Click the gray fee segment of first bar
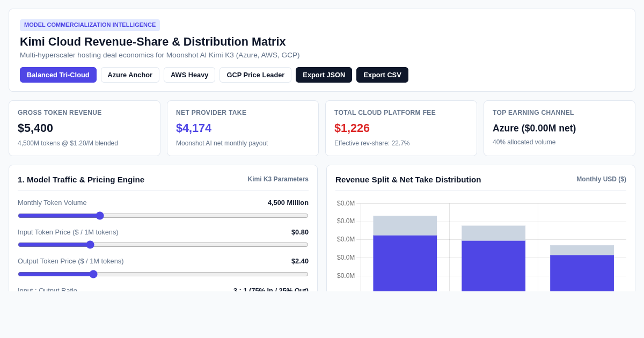 405,226
